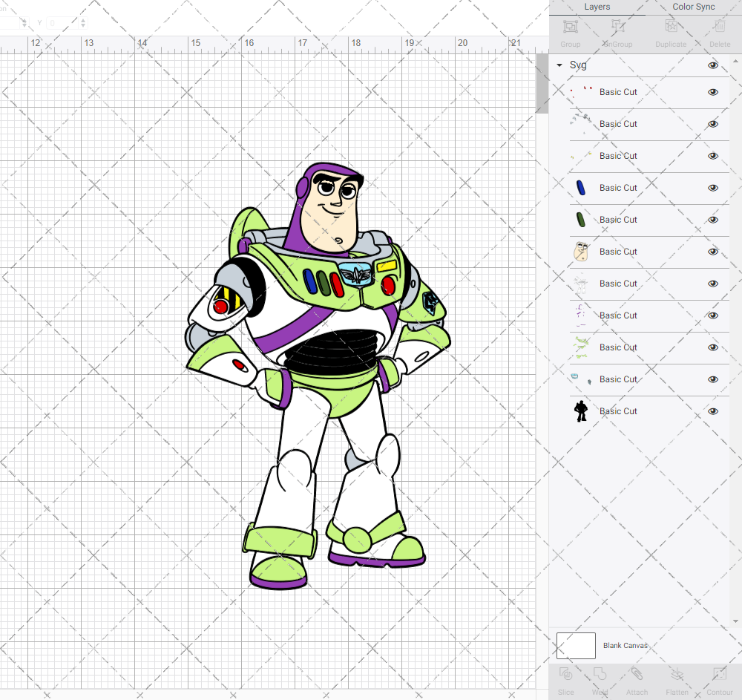Click Buzz Lightyear image on canvas

[318, 376]
